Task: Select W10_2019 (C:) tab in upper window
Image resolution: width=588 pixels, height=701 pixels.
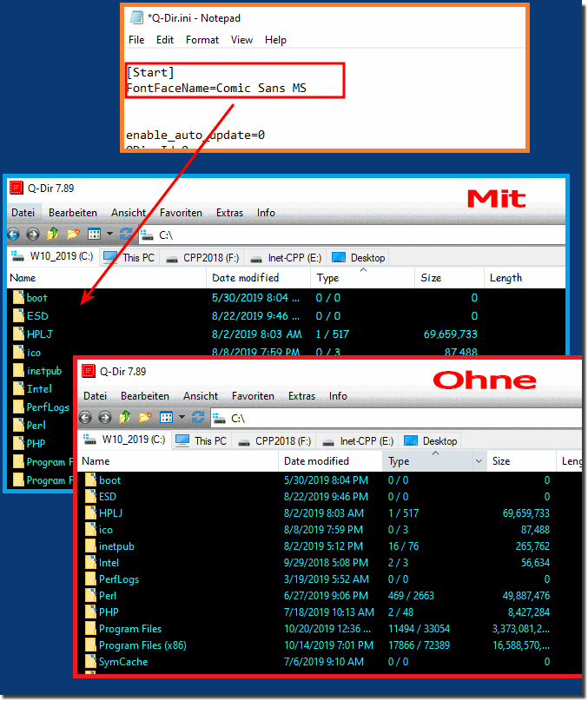Action: pyautogui.click(x=52, y=256)
